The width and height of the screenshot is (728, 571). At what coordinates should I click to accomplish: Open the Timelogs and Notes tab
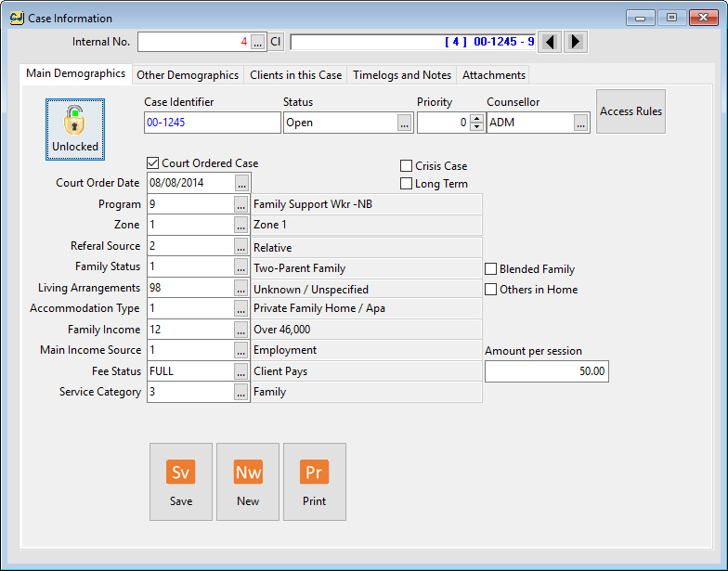402,75
